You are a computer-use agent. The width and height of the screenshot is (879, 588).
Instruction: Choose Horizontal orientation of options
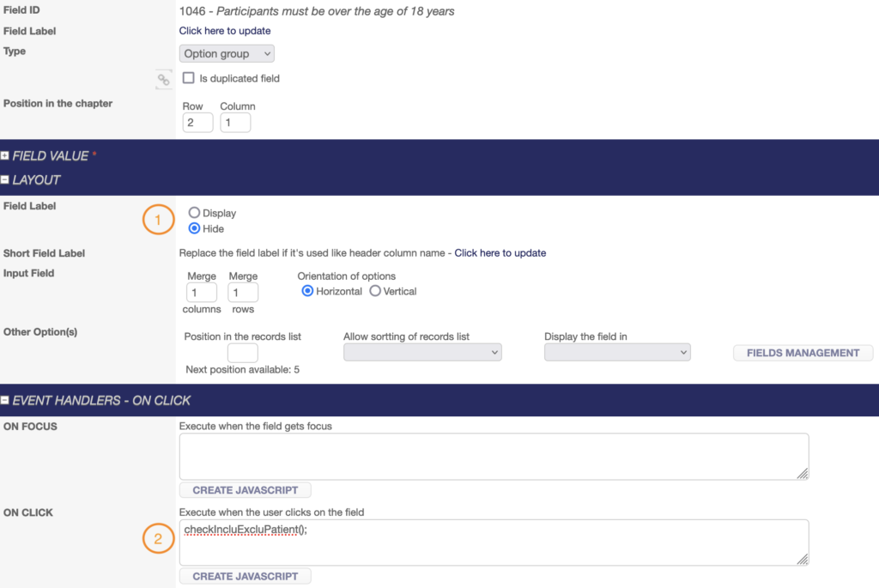coord(308,291)
